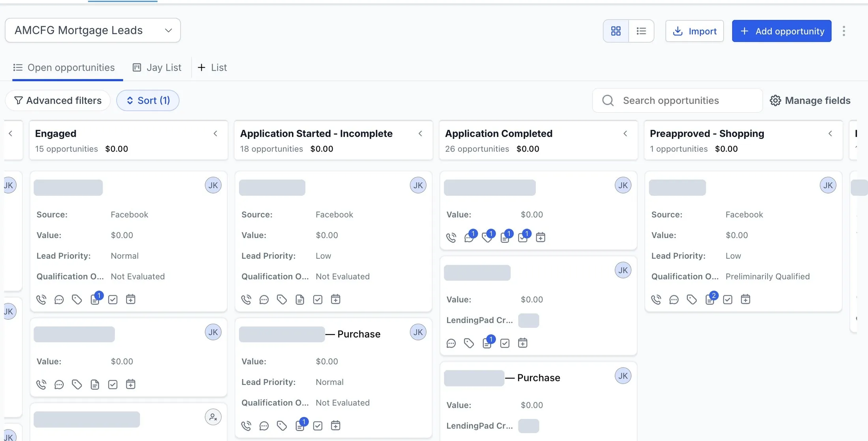The image size is (868, 441).
Task: Click phone icon on first Application Completed card
Action: point(451,237)
